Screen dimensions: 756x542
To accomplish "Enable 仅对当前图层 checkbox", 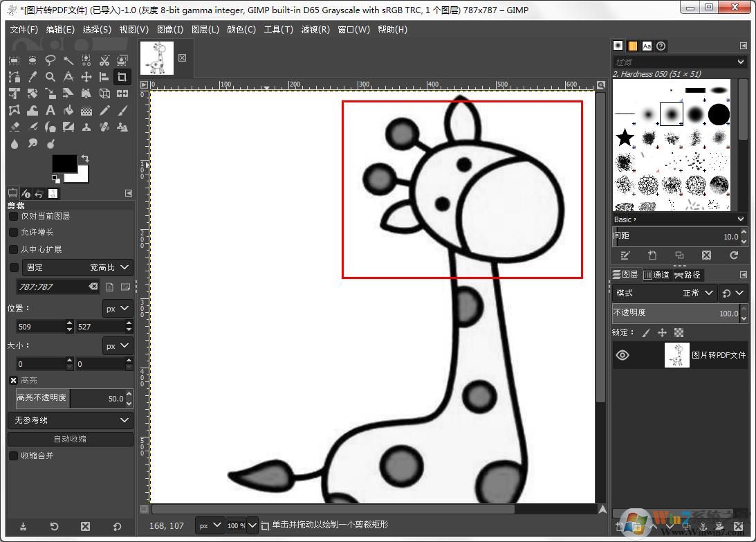I will point(13,216).
